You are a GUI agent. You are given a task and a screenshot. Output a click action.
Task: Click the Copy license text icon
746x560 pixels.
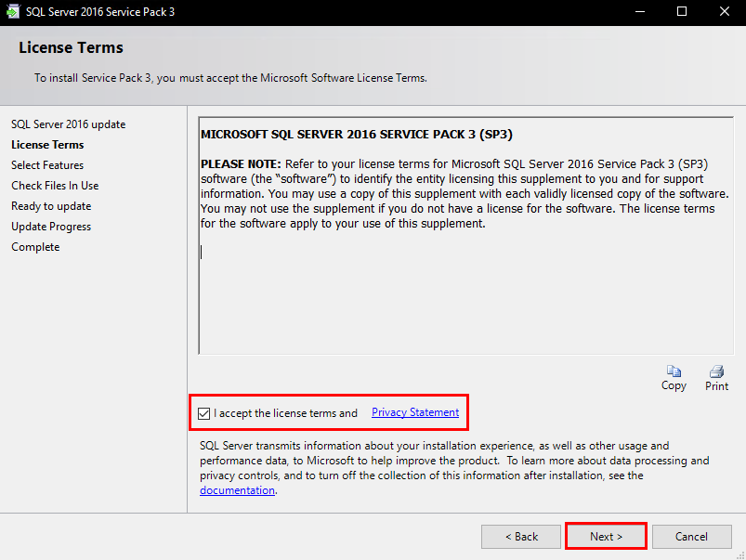(x=674, y=371)
